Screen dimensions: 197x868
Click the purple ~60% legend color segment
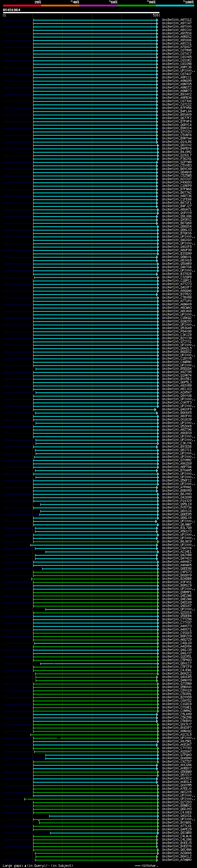click(x=99, y=6)
